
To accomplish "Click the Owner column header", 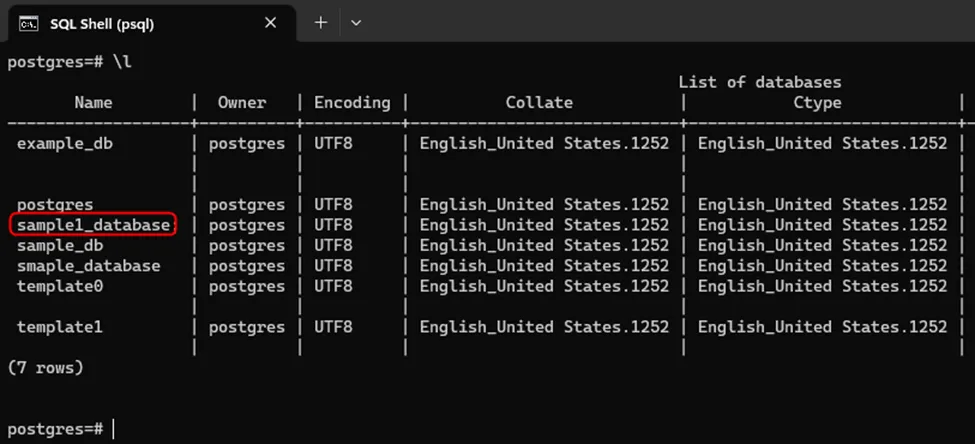I will 242,102.
